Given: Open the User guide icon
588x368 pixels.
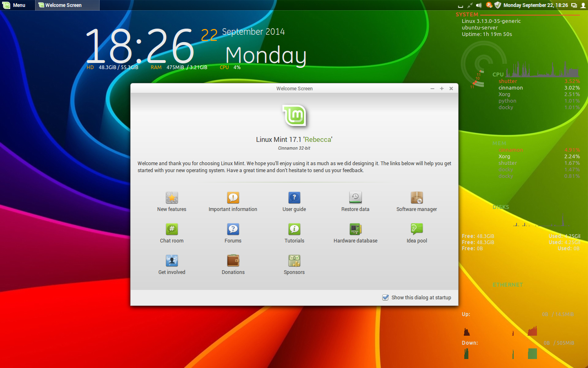Looking at the screenshot, I should pos(294,198).
